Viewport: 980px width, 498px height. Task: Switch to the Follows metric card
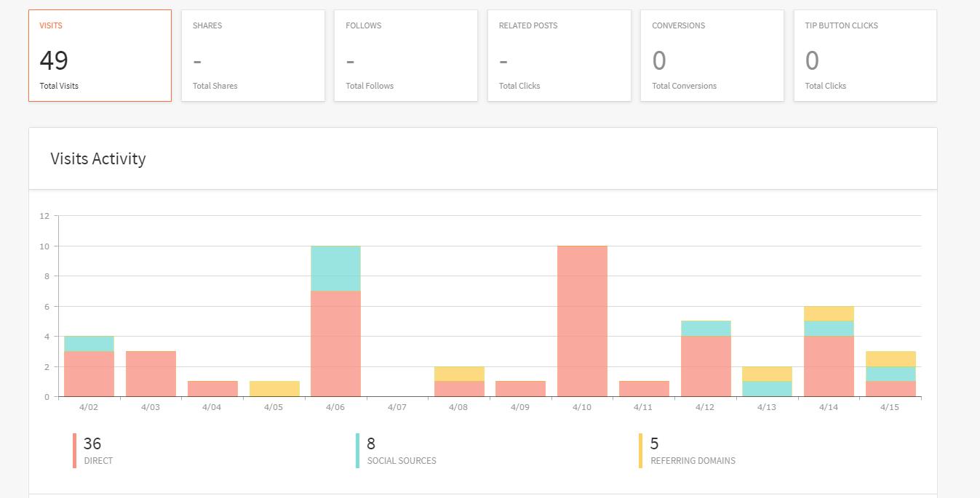(x=405, y=56)
